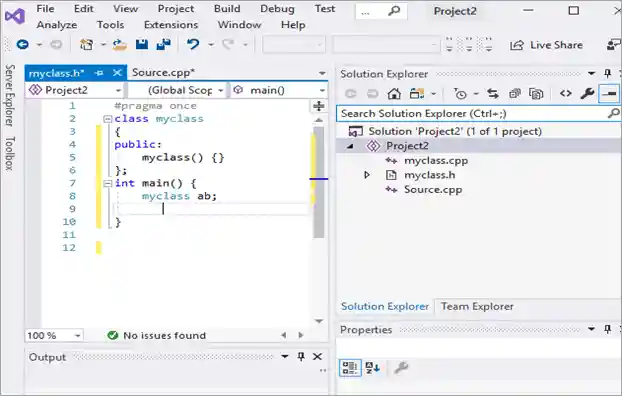Collapse the main() function code block
The height and width of the screenshot is (396, 622).
(x=108, y=183)
